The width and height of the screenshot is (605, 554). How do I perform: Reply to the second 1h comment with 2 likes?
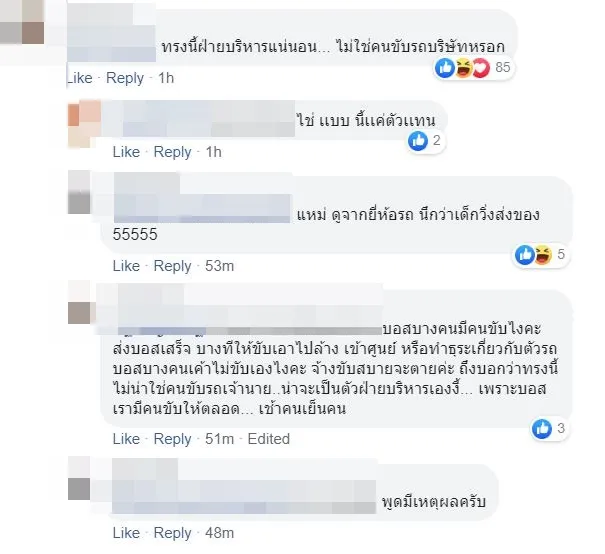172,152
